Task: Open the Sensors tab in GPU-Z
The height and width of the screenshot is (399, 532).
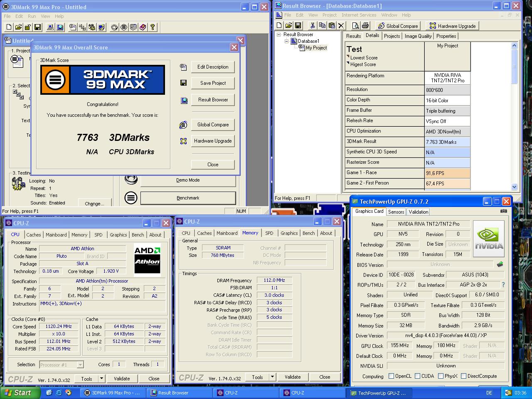Action: 396,212
